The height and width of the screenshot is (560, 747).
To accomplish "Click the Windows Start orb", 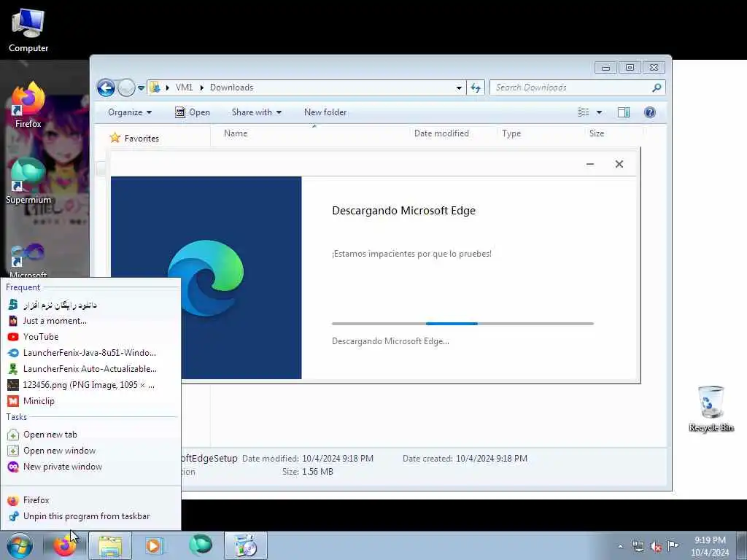I will [20, 545].
